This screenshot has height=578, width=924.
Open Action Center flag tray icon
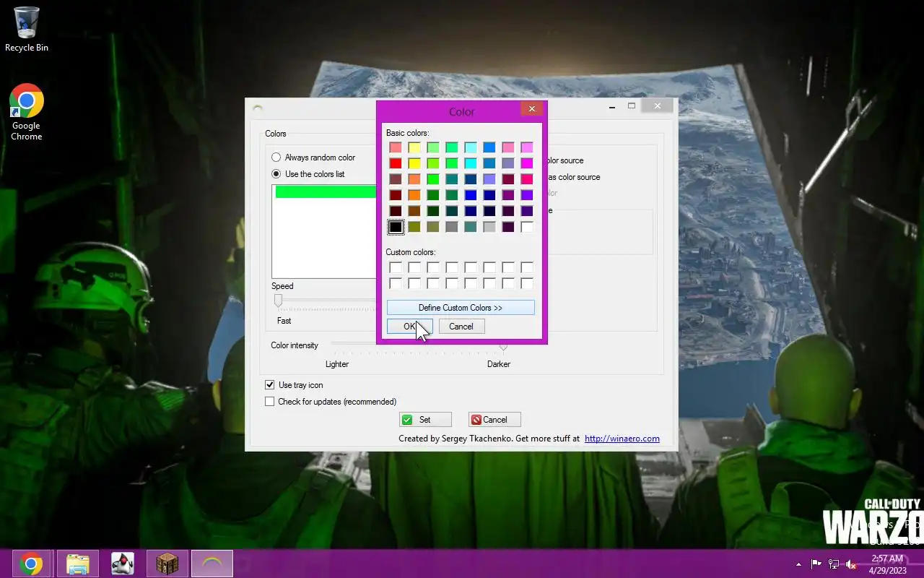[816, 564]
